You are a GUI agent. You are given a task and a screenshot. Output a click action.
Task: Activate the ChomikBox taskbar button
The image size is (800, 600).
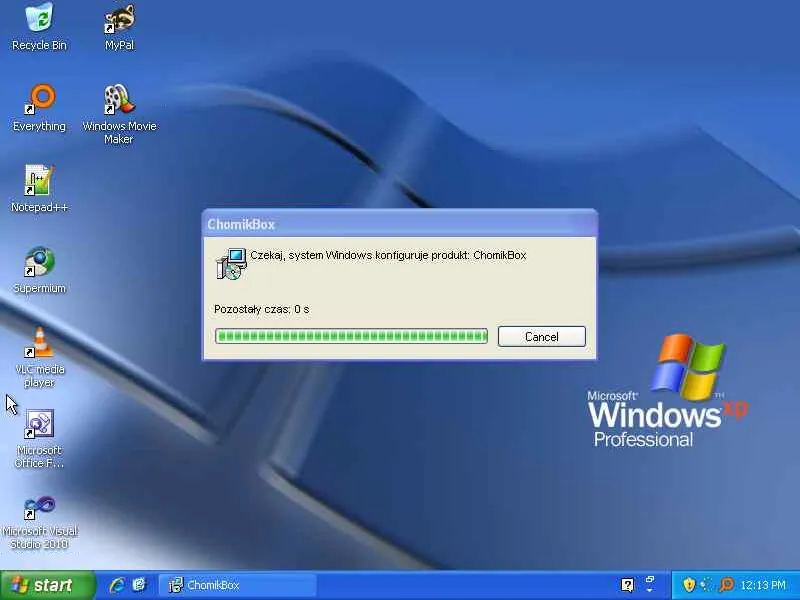237,585
